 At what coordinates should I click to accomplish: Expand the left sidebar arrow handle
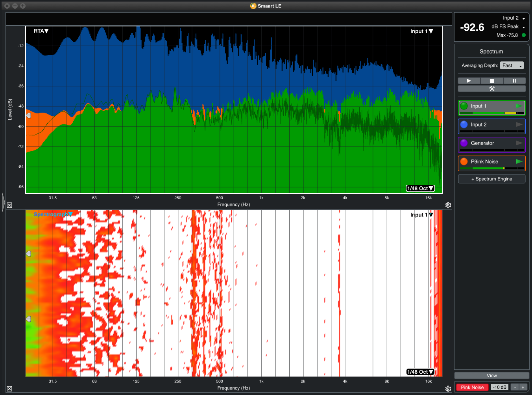tap(4, 202)
